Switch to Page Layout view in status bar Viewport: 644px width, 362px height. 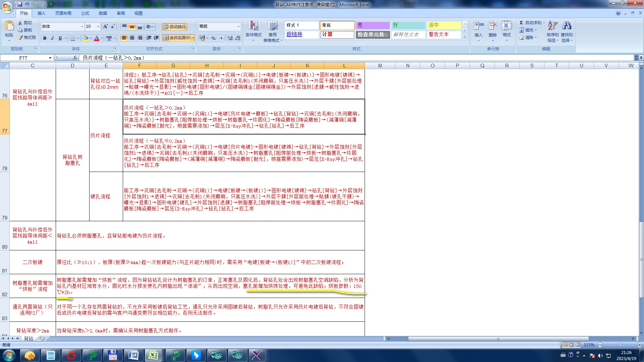571,345
